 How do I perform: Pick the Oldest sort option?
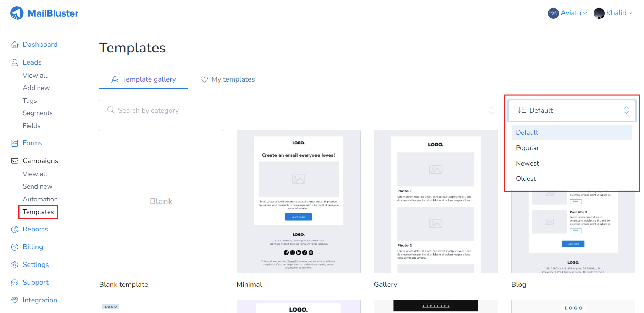[526, 179]
